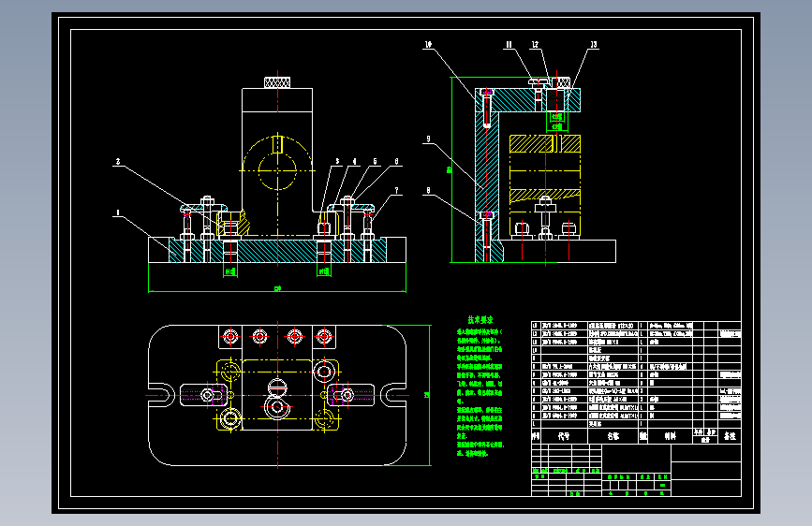Click part callout number 7
Viewport: 812px width, 526px height.
coord(397,191)
